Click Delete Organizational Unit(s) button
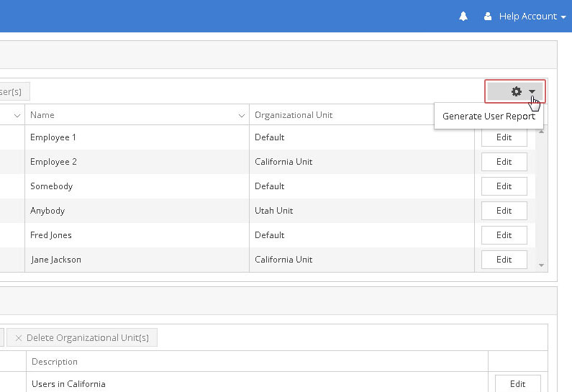 click(x=81, y=337)
